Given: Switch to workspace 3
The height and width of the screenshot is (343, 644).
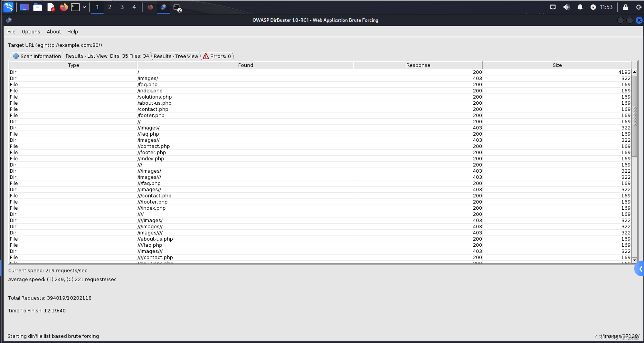Looking at the screenshot, I should pyautogui.click(x=122, y=7).
